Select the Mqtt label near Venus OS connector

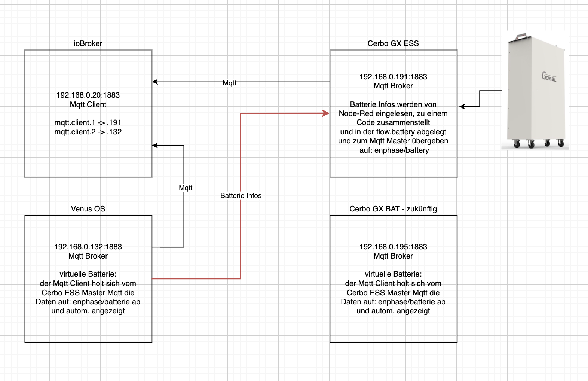pyautogui.click(x=186, y=188)
